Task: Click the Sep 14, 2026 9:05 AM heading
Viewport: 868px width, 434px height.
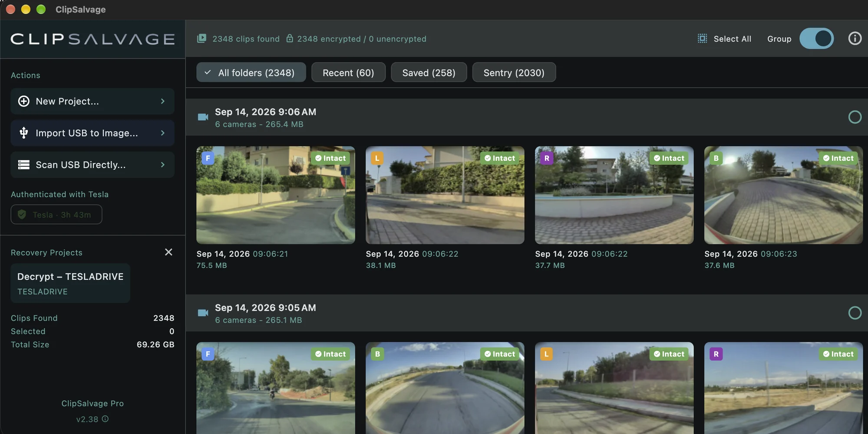Action: coord(266,308)
